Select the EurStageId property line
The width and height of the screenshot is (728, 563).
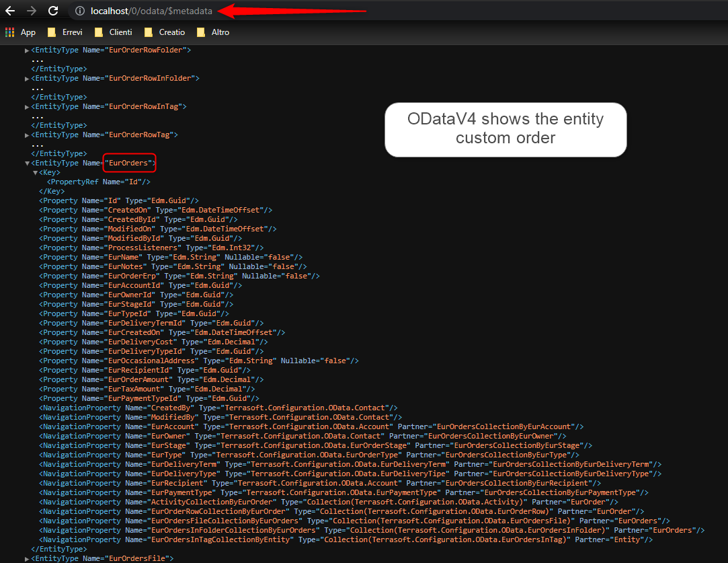136,304
